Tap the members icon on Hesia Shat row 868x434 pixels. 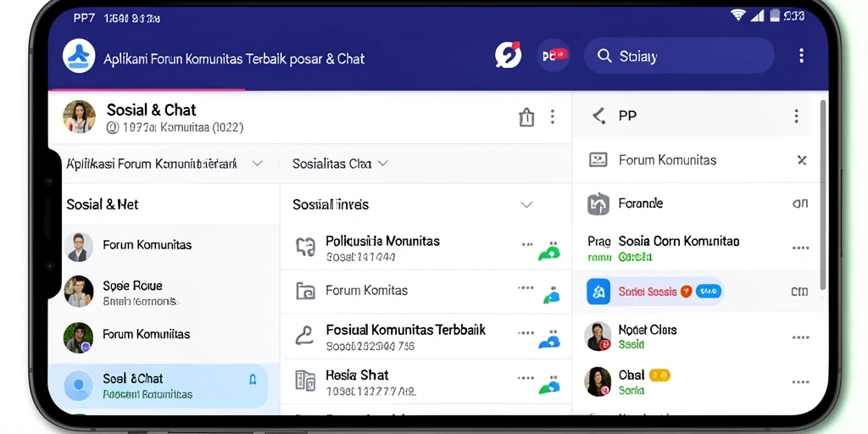549,386
